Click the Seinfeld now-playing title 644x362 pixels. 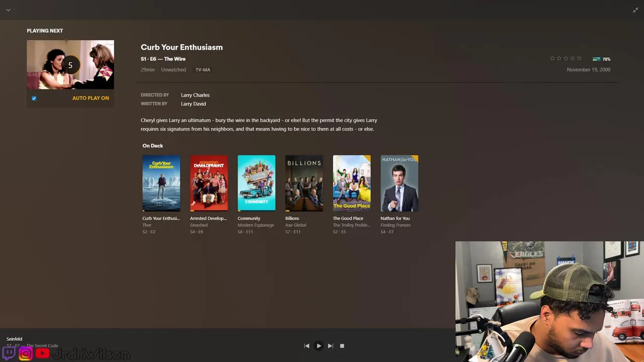(14, 339)
